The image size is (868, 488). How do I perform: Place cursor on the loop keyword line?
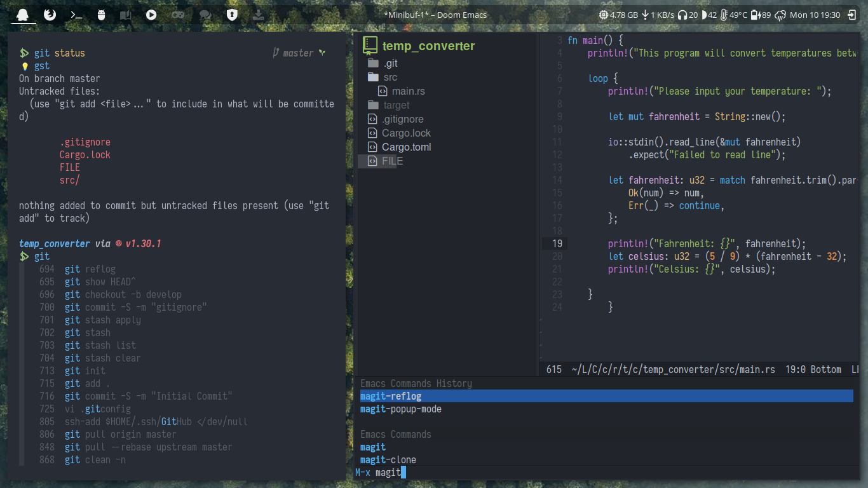tap(603, 79)
